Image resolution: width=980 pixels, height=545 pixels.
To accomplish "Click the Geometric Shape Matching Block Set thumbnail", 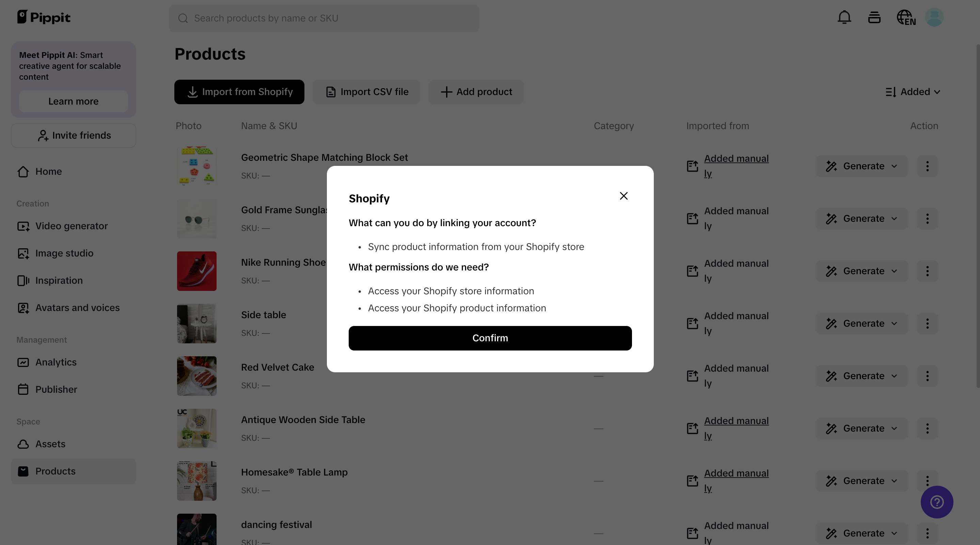I will 196,166.
